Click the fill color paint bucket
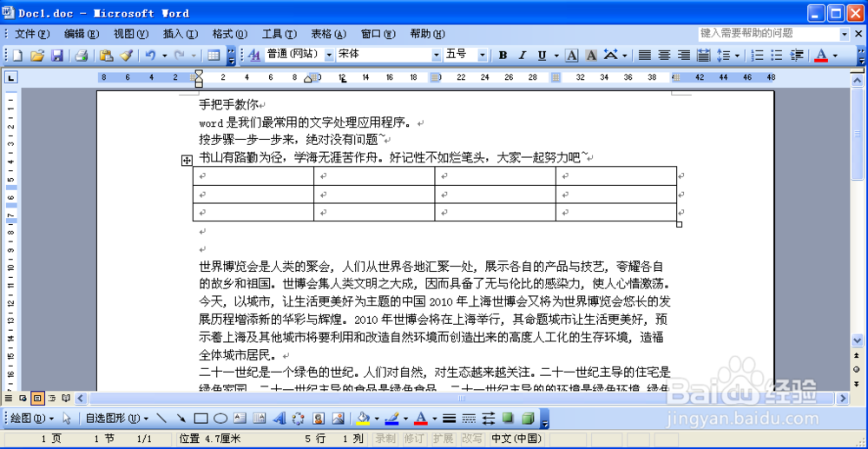Screen dimensions: 868x449 coord(364,418)
